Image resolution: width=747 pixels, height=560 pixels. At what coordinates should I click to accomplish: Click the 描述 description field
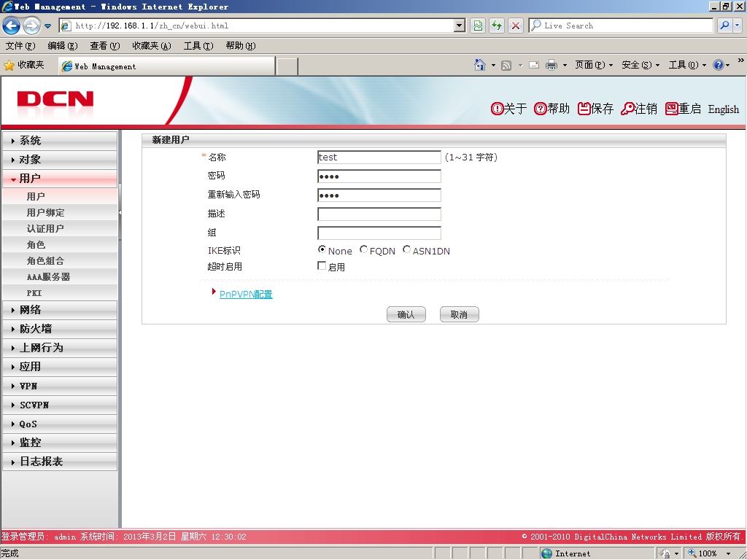tap(379, 214)
